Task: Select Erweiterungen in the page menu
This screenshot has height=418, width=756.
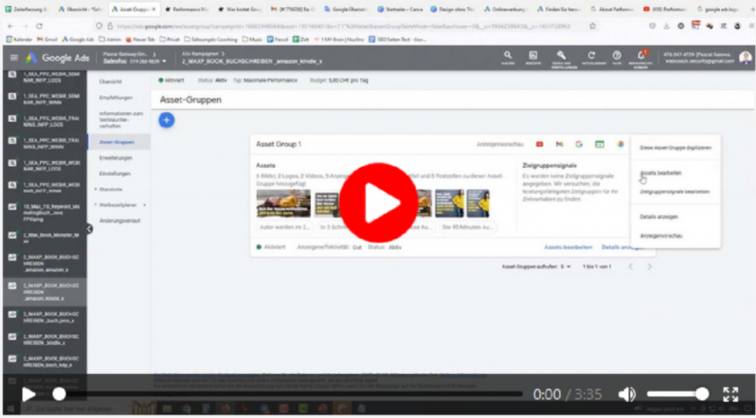Action: (116, 158)
